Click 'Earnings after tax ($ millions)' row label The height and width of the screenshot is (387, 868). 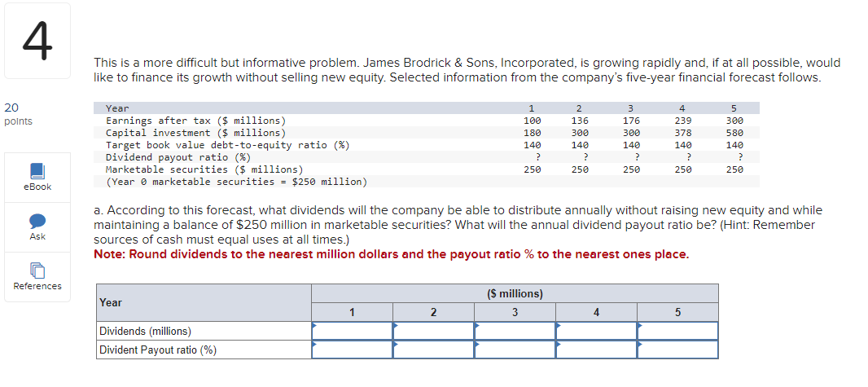click(196, 121)
